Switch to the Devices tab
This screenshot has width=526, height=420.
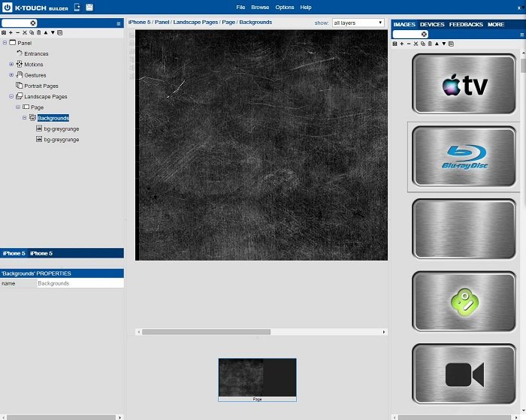click(x=432, y=25)
